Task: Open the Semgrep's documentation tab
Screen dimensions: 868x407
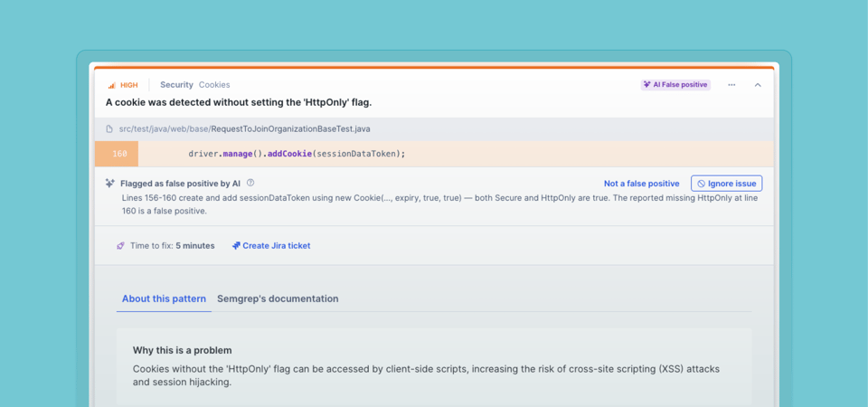Action: [278, 298]
